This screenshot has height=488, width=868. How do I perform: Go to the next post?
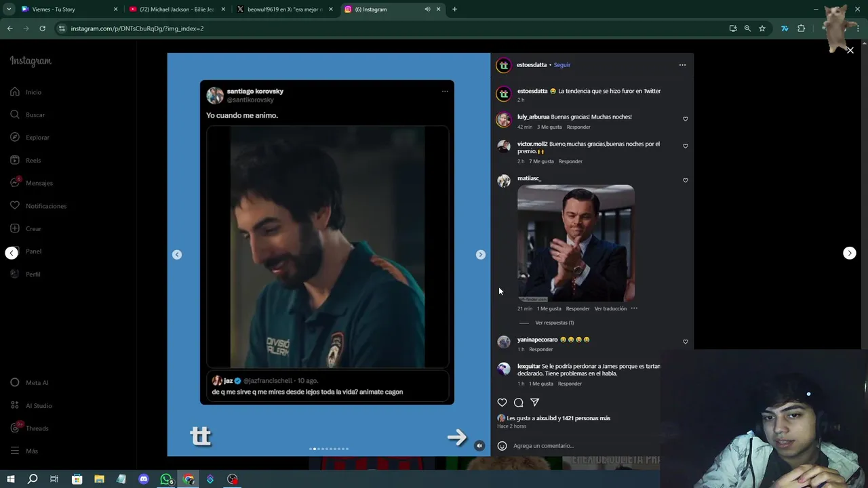[x=849, y=253]
